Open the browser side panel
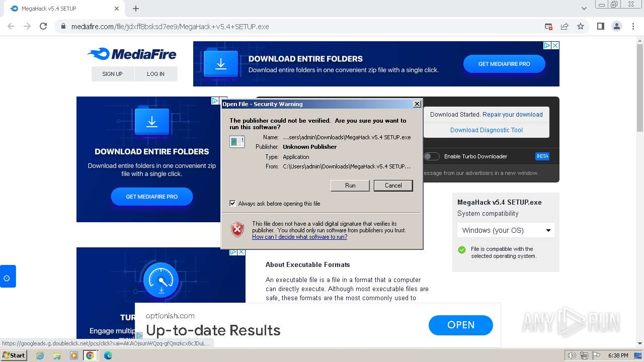Viewport: 644px width, 362px height. (x=600, y=26)
